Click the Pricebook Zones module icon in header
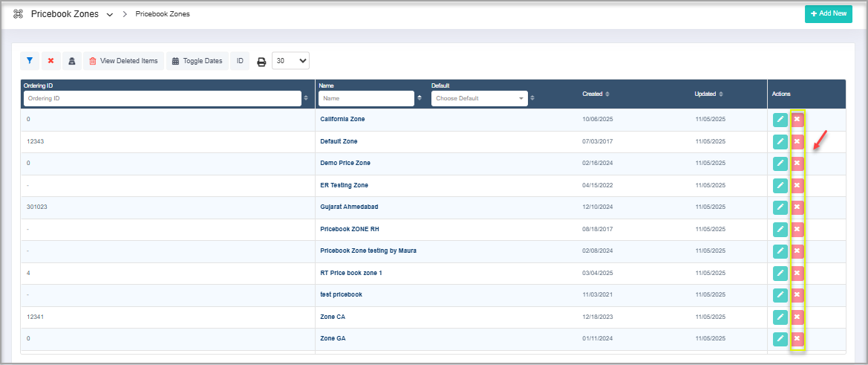 tap(19, 14)
